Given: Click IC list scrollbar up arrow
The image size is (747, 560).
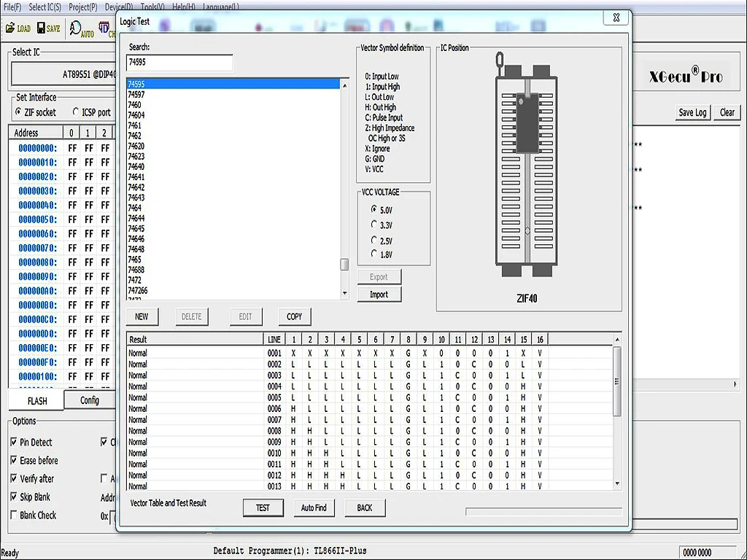Looking at the screenshot, I should (344, 85).
